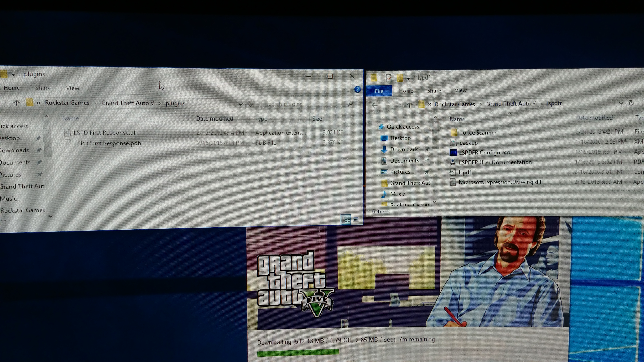This screenshot has height=362, width=644.
Task: Click the up-arrow in the plugins window
Action: point(17,102)
